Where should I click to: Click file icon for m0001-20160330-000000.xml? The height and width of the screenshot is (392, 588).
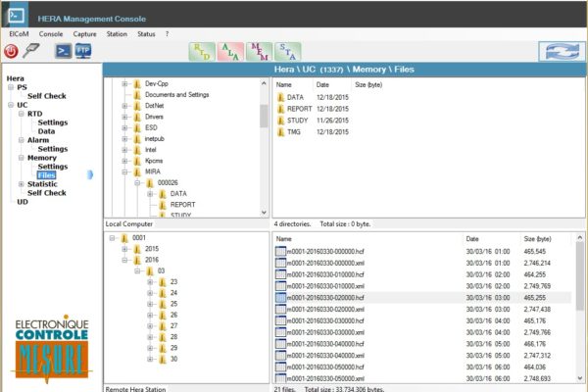pyautogui.click(x=280, y=263)
